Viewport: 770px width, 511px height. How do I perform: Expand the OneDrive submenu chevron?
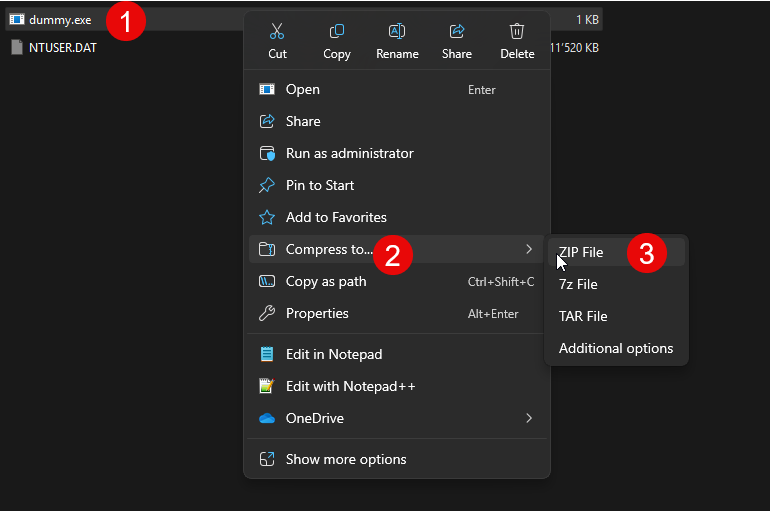(529, 418)
